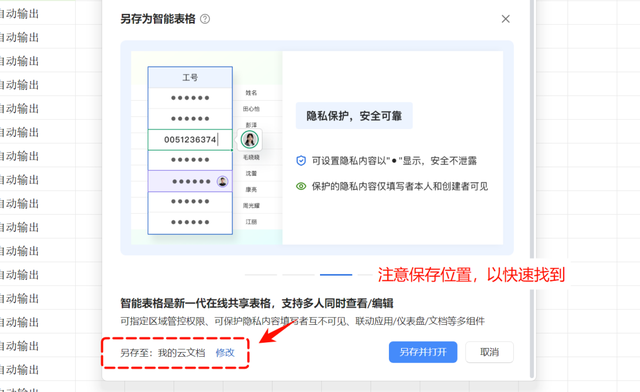Click the blue shield privacy icon
This screenshot has width=640, height=392.
pyautogui.click(x=301, y=160)
